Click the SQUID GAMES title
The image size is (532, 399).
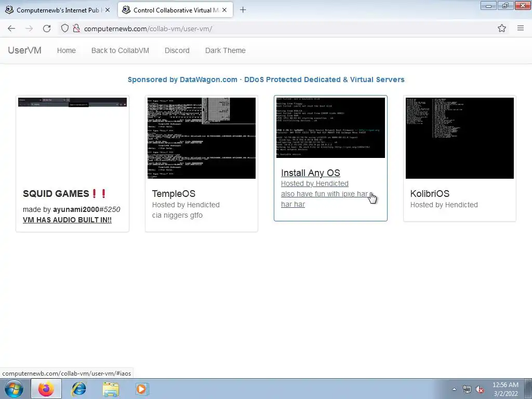click(x=65, y=193)
